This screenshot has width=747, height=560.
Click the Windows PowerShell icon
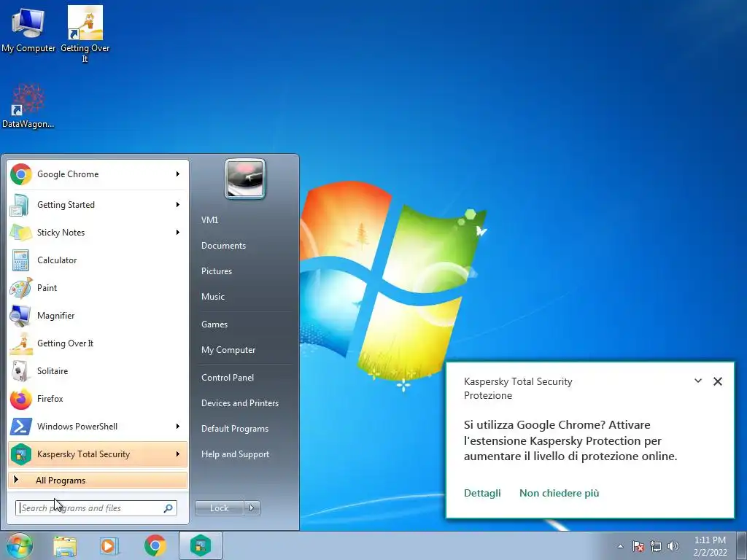click(21, 427)
